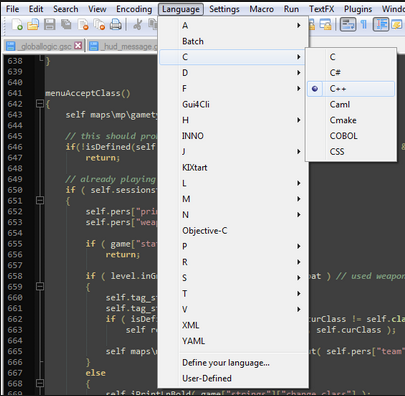Switch to the _hud_message tab

pos(123,46)
